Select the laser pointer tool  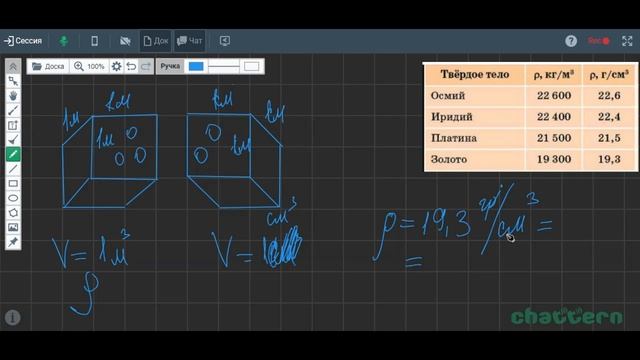pyautogui.click(x=13, y=111)
